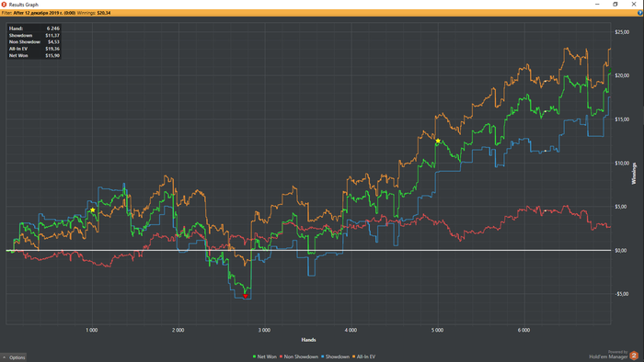Screen dimensions: 644x362
Task: Click the yellow star marker near hand 1 000
Action: (93, 209)
